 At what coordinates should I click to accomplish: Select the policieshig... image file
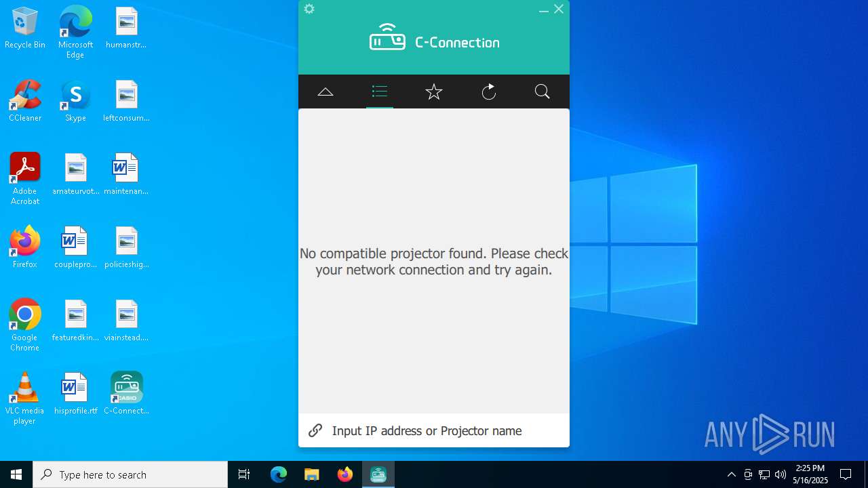pos(126,248)
